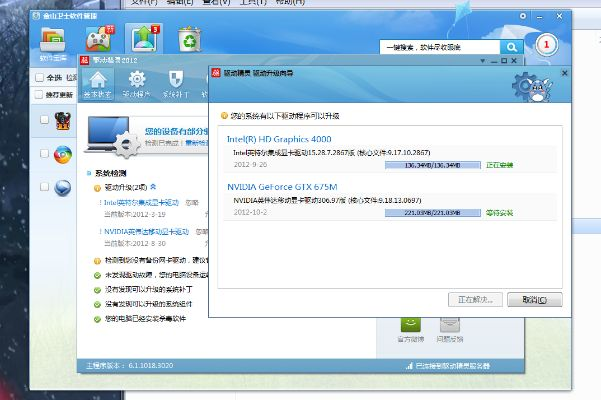This screenshot has height=400, width=601.
Task: Toggle the checkbox on the second filter row
Action: [x=39, y=94]
